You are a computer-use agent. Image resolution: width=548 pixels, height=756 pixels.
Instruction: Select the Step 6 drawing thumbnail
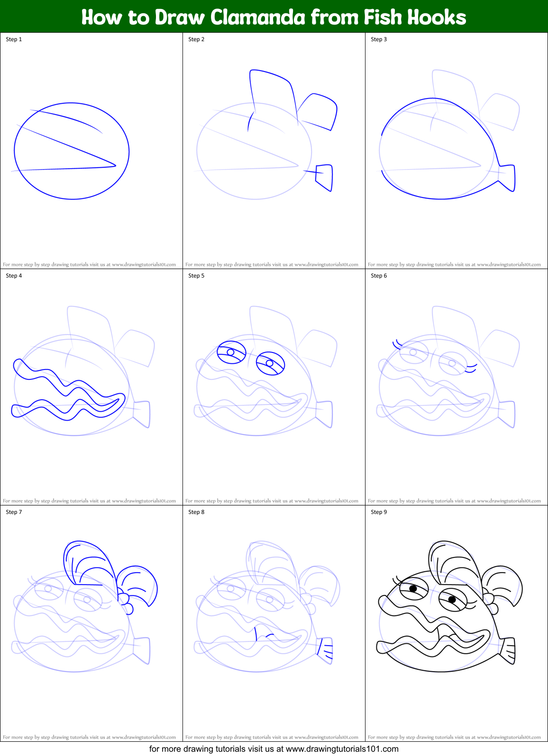pyautogui.click(x=448, y=370)
